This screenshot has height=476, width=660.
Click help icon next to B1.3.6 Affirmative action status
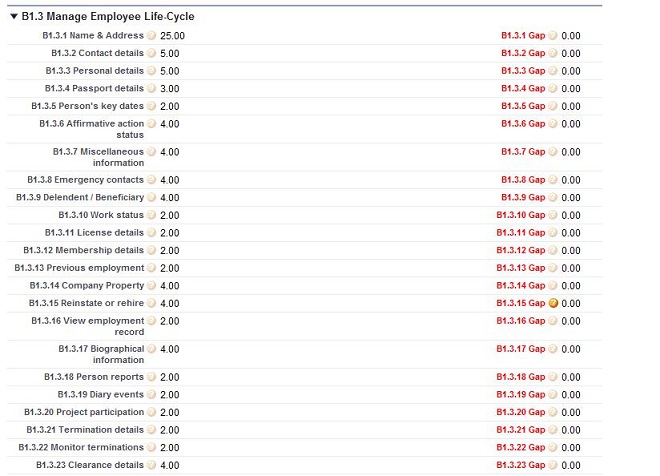[x=152, y=124]
